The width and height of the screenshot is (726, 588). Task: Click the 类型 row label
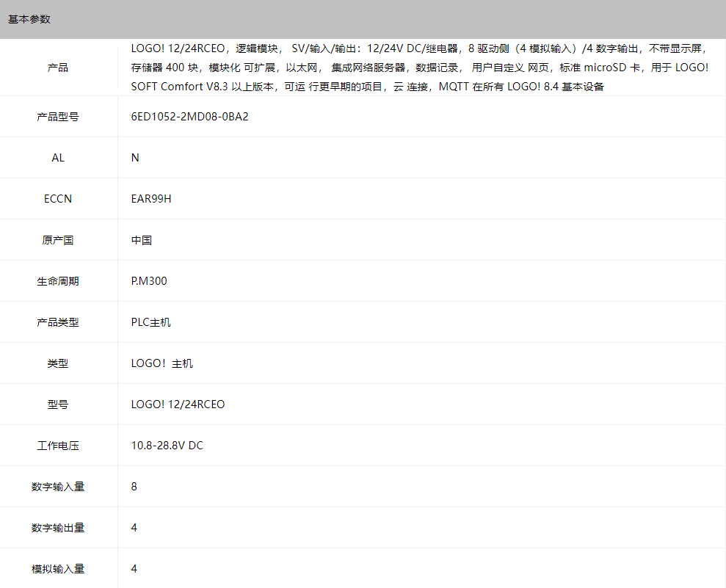tap(58, 363)
